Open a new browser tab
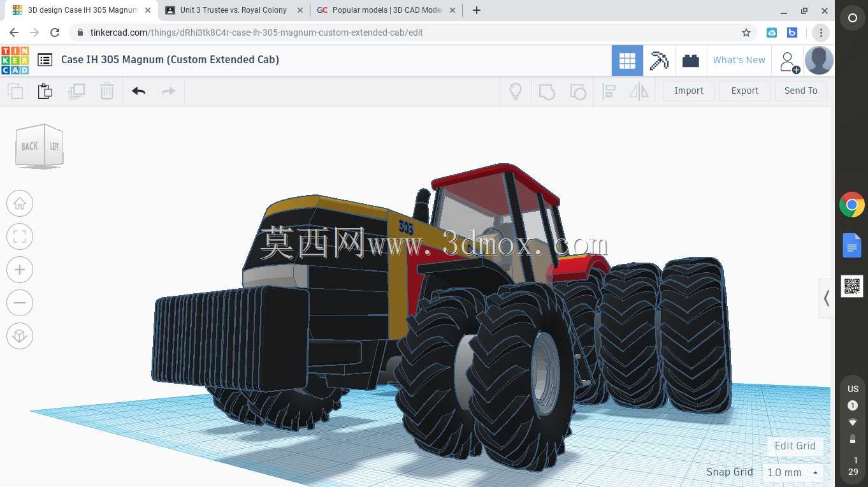This screenshot has height=487, width=868. [476, 10]
